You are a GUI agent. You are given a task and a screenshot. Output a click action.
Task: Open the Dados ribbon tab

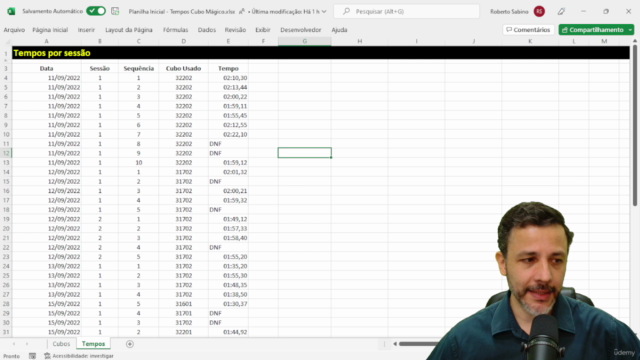coord(207,30)
